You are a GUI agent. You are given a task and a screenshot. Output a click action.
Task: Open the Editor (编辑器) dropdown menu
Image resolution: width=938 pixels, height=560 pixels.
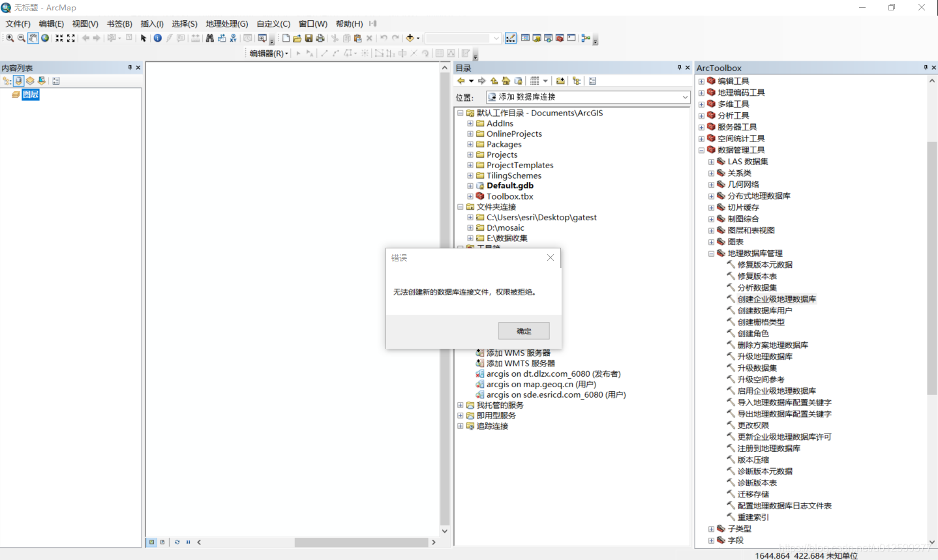[x=269, y=53]
